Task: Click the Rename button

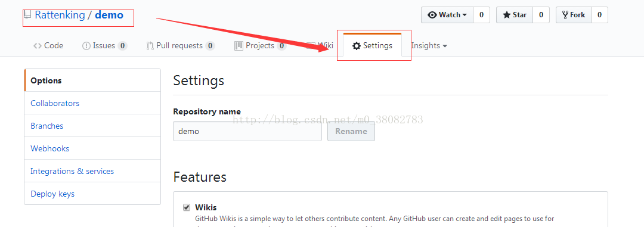Action: tap(351, 131)
